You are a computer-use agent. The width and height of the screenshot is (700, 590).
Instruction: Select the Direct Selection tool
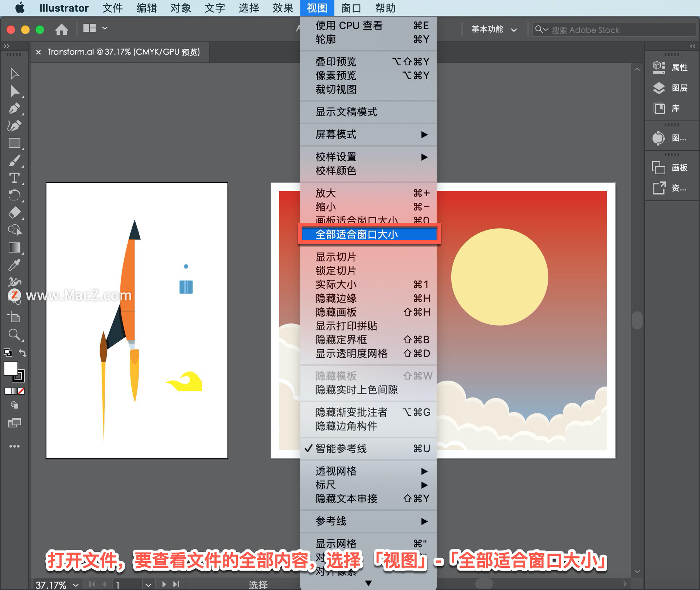click(x=14, y=91)
